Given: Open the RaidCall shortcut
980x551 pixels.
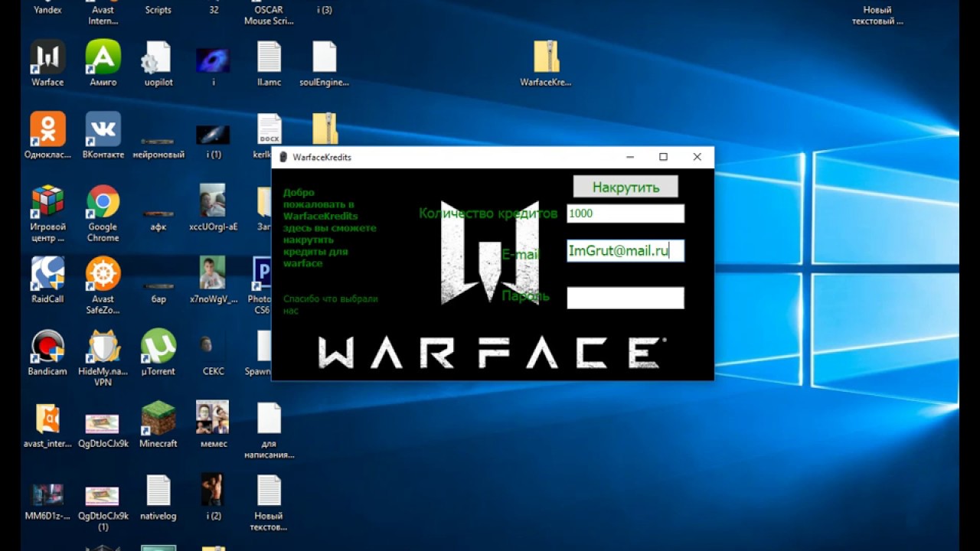Looking at the screenshot, I should (x=47, y=281).
